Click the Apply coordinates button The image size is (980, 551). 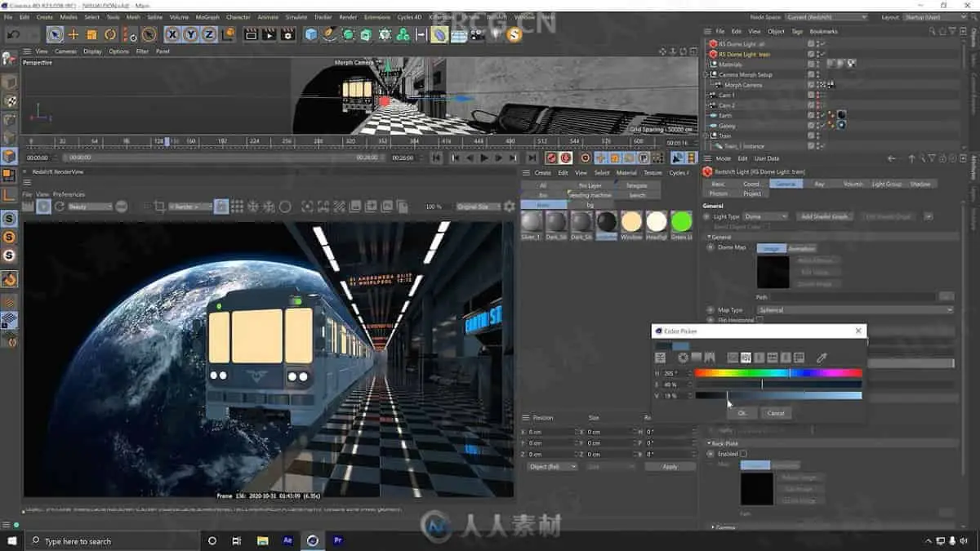tap(670, 466)
